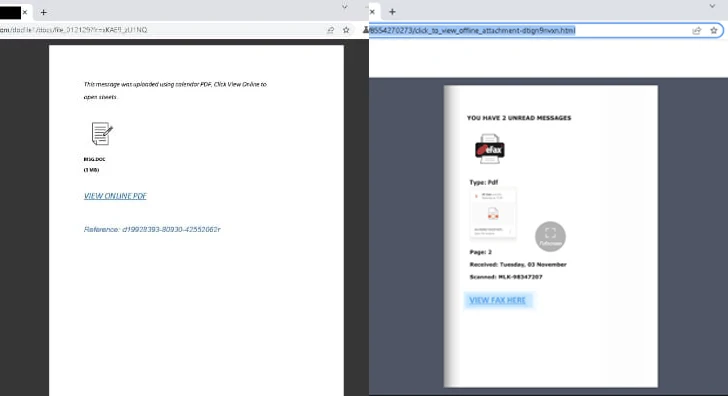Click the VIEW ONLINE PDF link
This screenshot has height=396, width=728.
115,196
